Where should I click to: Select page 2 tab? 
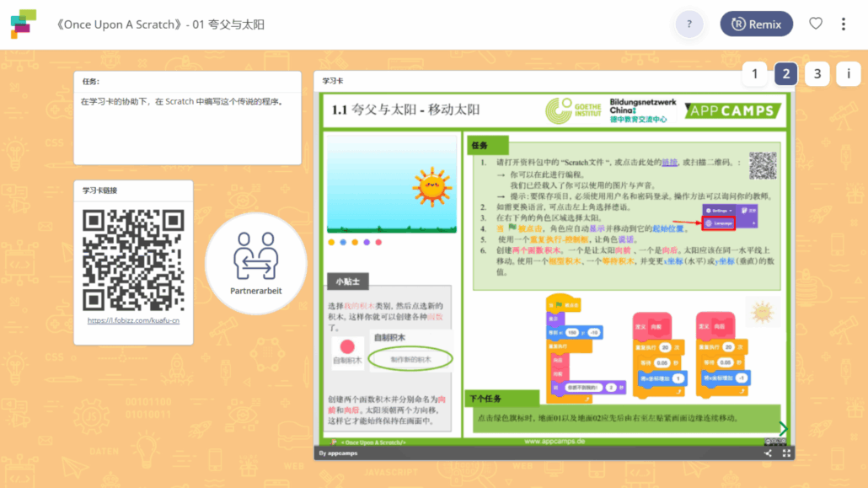(785, 73)
